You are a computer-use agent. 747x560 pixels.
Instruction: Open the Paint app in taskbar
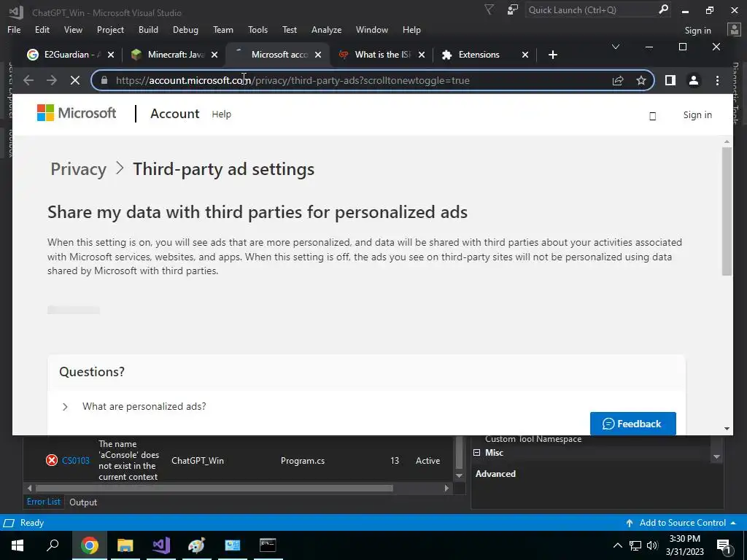point(196,545)
